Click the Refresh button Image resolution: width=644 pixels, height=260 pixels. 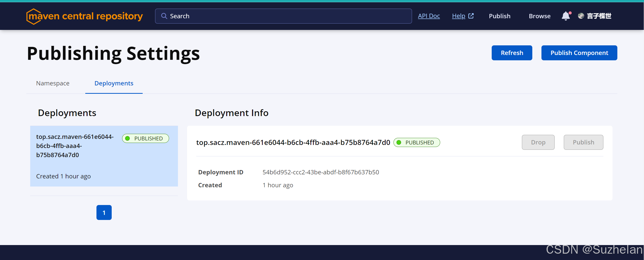click(x=512, y=53)
